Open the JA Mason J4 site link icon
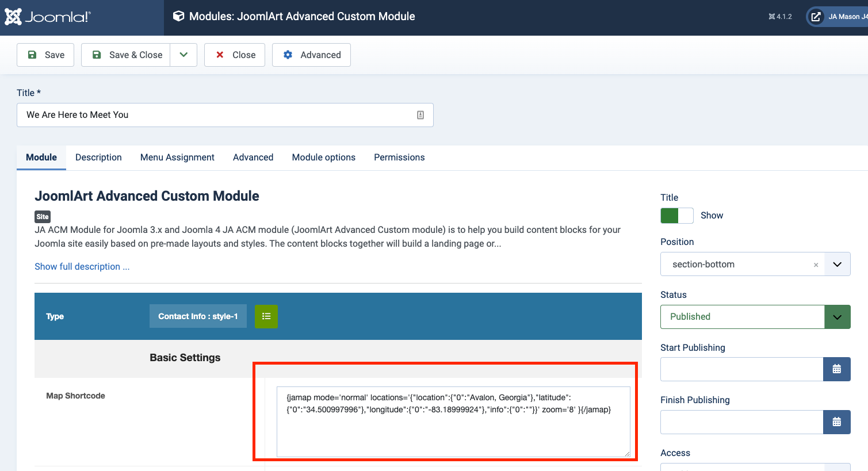This screenshot has height=471, width=868. pyautogui.click(x=816, y=17)
